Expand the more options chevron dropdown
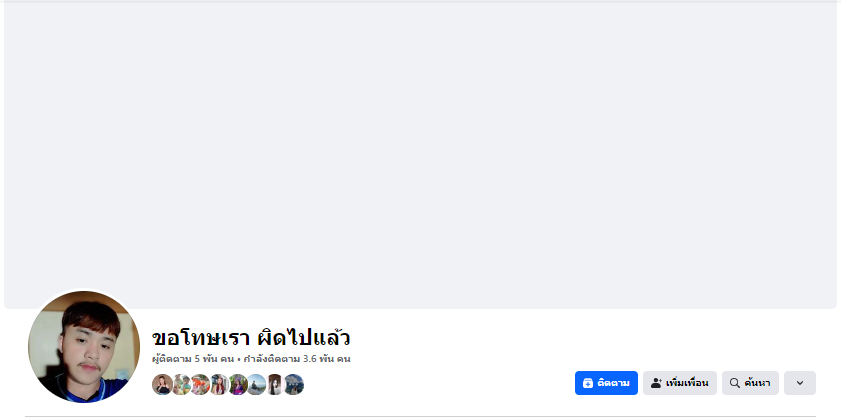Viewport: 841px width, 418px height. pyautogui.click(x=799, y=383)
